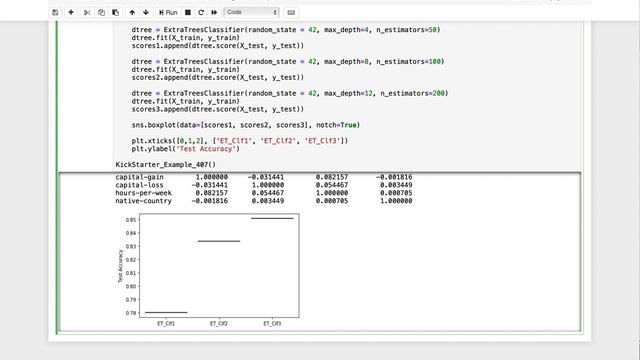Click the 0.000705 value in hours-per-week row
Viewport: 640px width, 360px height.
(x=396, y=193)
